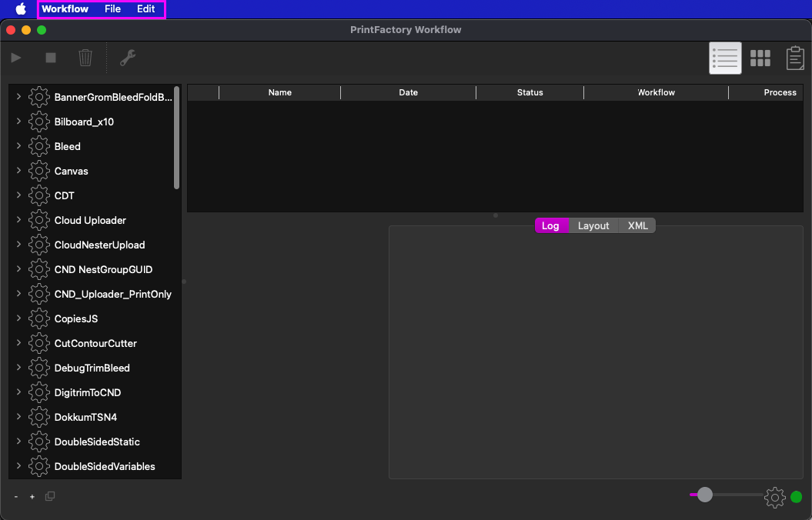This screenshot has height=520, width=812.
Task: Click the Stop square toolbar icon
Action: pos(51,58)
